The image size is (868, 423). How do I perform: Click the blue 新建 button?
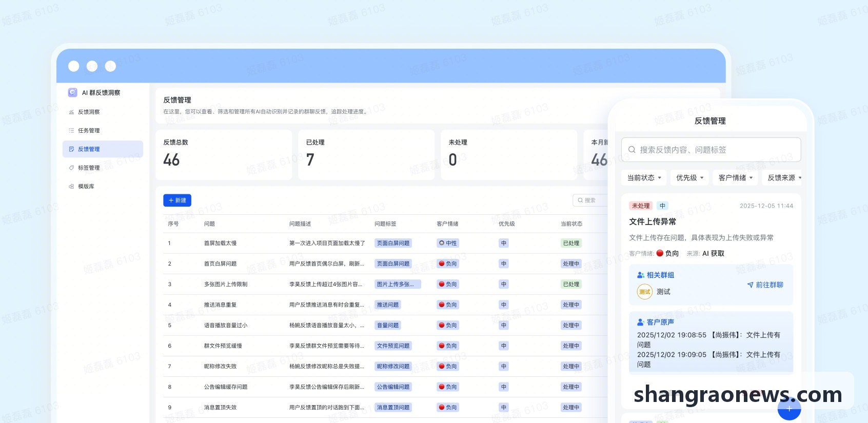pyautogui.click(x=177, y=200)
